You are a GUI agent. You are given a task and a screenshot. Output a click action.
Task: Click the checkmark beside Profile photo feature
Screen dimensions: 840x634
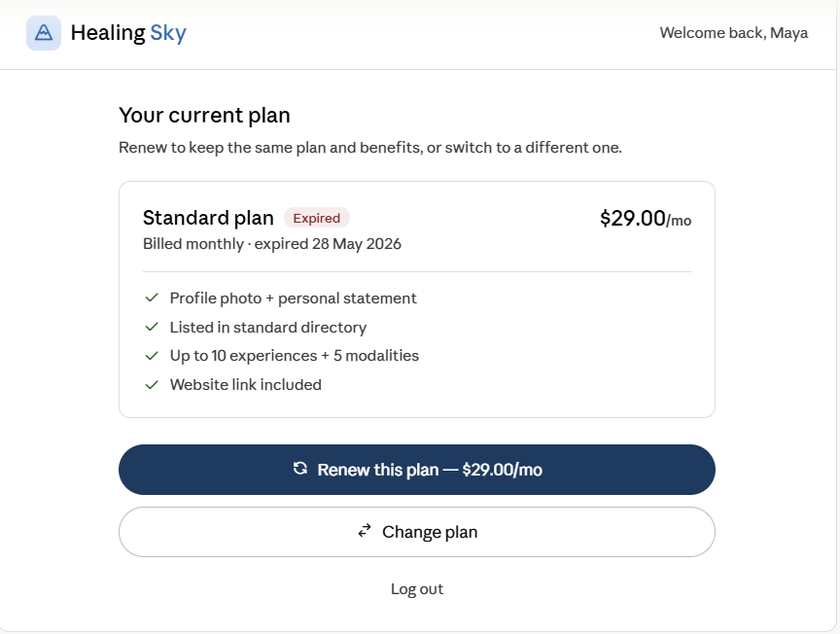(x=152, y=298)
